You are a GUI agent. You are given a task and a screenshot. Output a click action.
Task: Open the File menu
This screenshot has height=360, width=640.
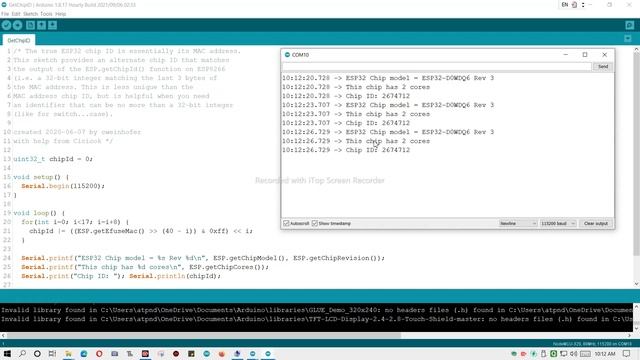click(x=5, y=14)
